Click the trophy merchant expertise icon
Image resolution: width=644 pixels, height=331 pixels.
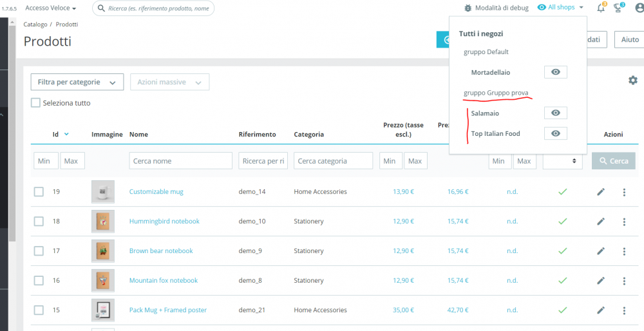pyautogui.click(x=618, y=8)
